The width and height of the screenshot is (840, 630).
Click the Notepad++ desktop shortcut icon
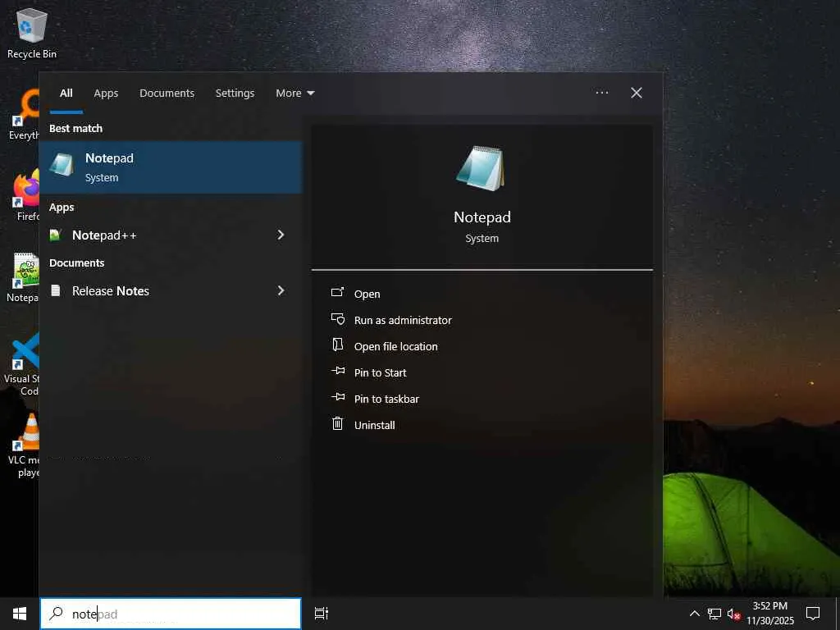tap(27, 271)
